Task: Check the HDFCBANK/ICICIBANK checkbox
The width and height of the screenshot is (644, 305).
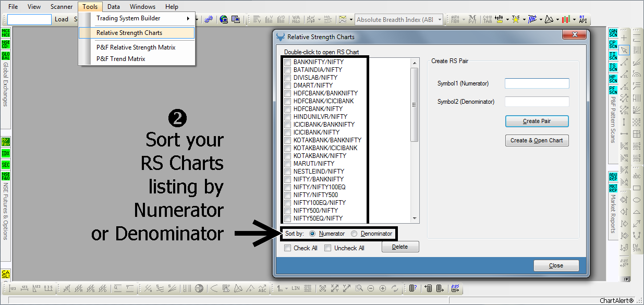Action: click(287, 101)
